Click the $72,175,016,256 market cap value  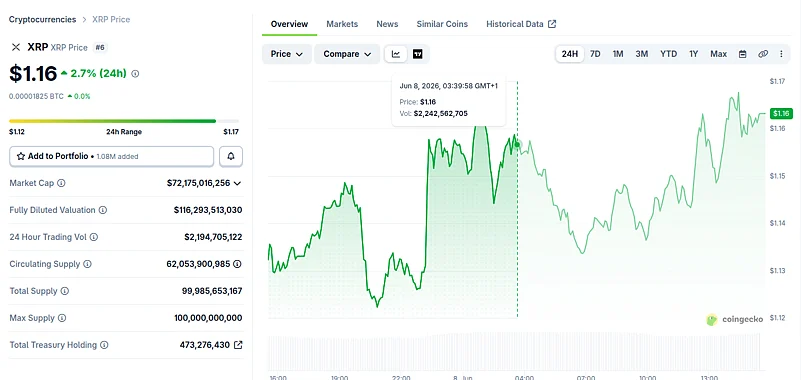coord(199,183)
